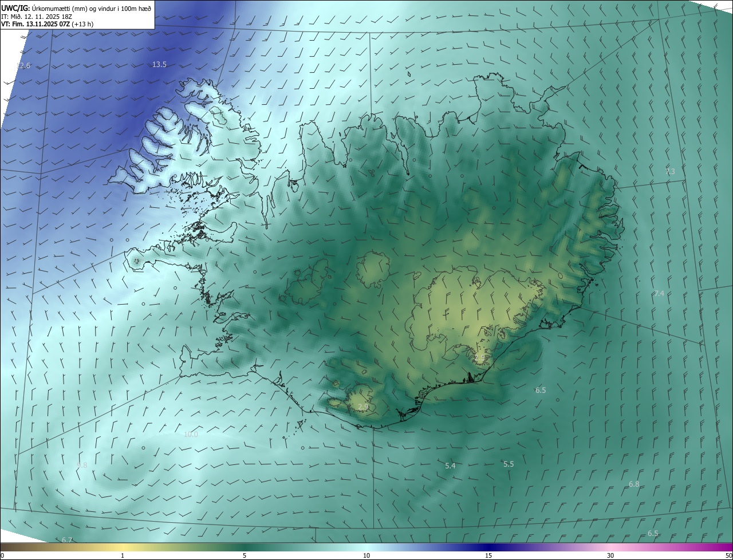This screenshot has height=560, width=733.
Task: Click the 5.5 value label on the map
Action: (x=509, y=464)
